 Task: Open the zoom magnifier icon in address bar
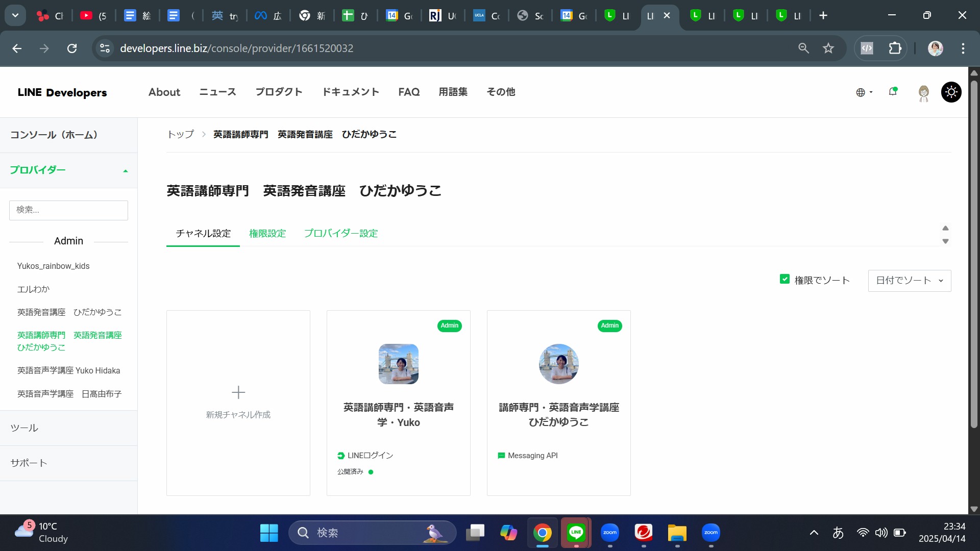pos(804,48)
